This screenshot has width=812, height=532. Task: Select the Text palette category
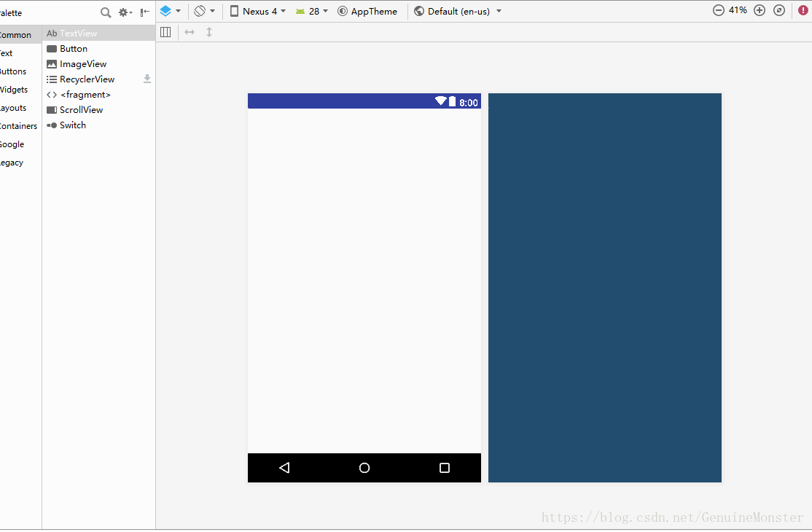20,52
